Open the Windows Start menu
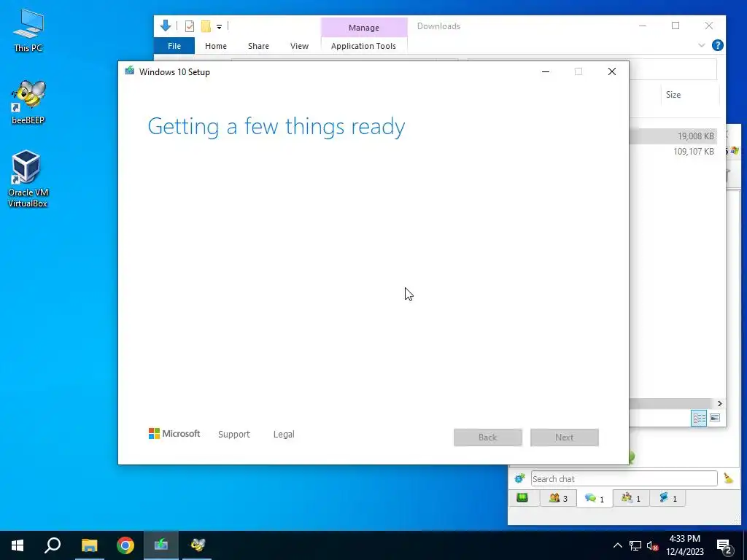This screenshot has height=560, width=747. 18,545
